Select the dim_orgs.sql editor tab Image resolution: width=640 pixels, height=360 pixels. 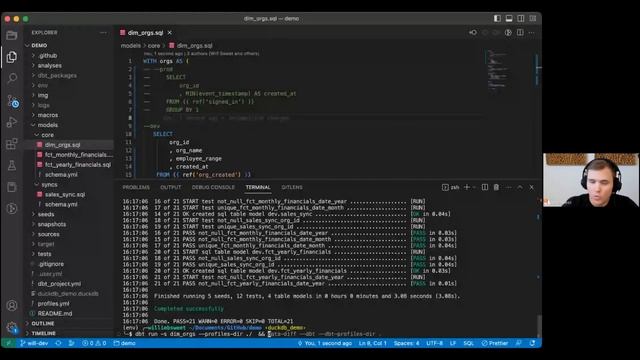(x=146, y=33)
